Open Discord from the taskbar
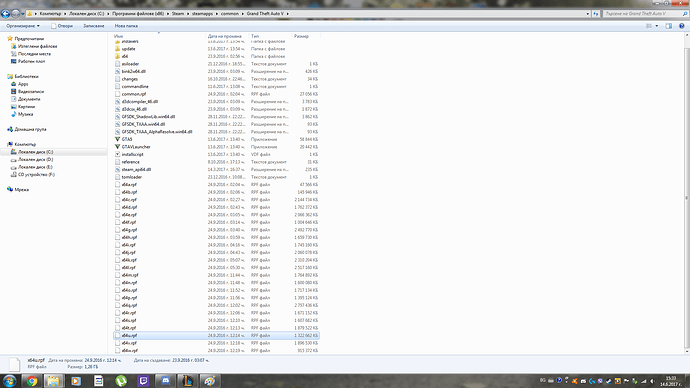Screen dimensions: 690x388 click(165, 381)
